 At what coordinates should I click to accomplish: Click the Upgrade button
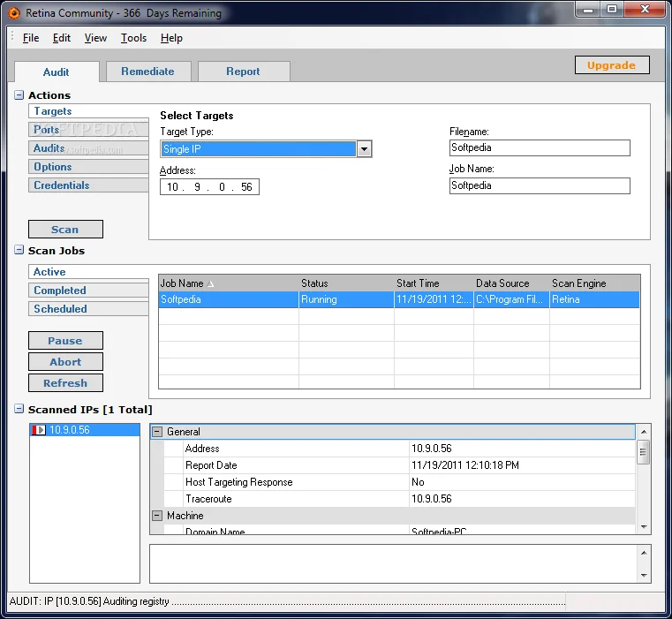(612, 65)
